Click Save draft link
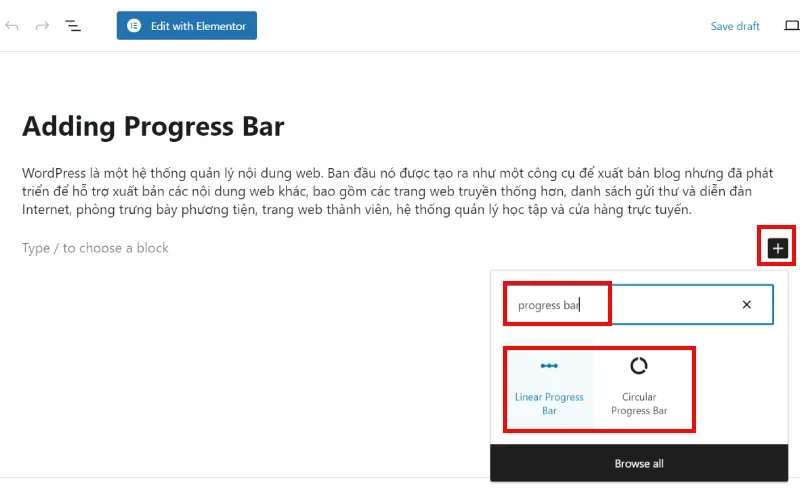The image size is (800, 500). pos(735,26)
